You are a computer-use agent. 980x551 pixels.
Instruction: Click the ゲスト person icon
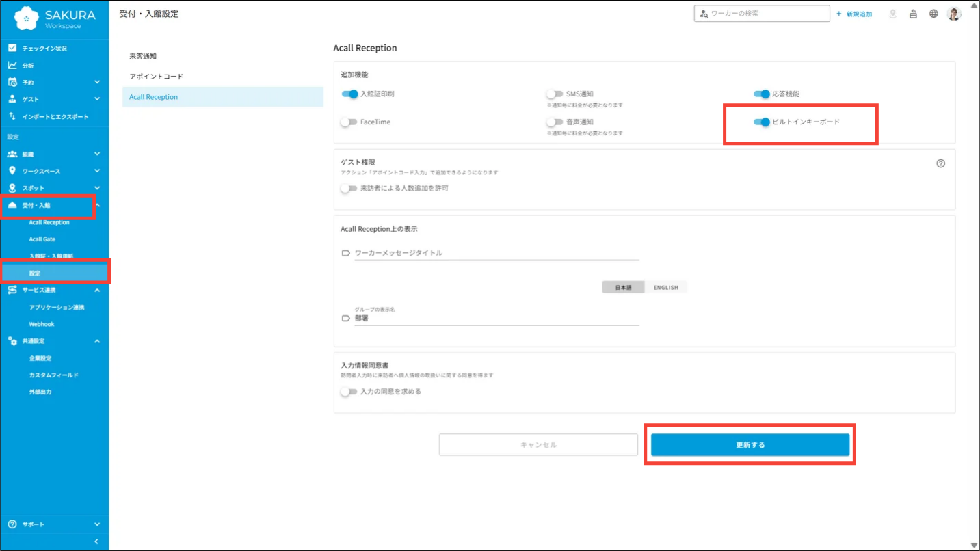click(x=12, y=99)
